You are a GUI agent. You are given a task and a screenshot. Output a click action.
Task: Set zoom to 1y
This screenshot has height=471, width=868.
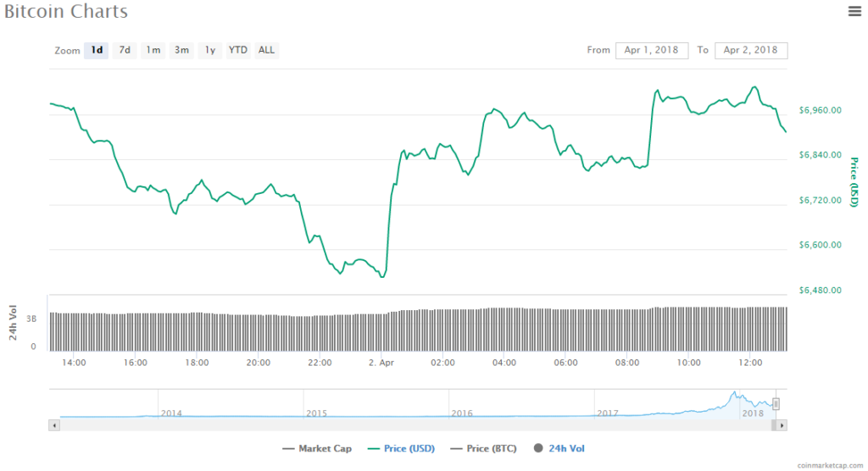(209, 50)
